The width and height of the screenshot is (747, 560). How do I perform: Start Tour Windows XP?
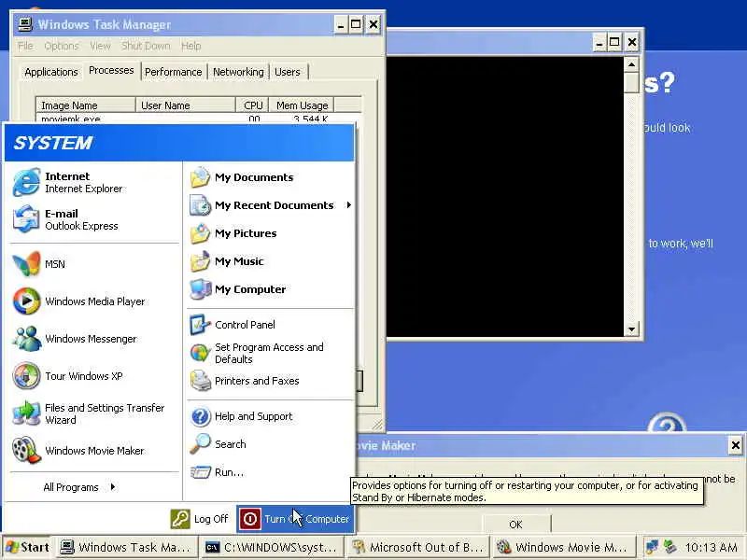(x=67, y=376)
